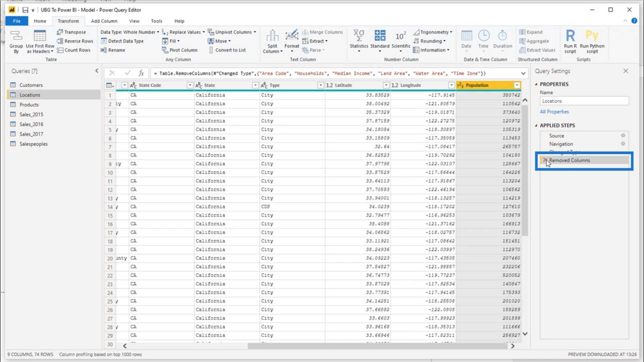Close the Query Settings pane
This screenshot has width=644, height=362.
pyautogui.click(x=625, y=71)
